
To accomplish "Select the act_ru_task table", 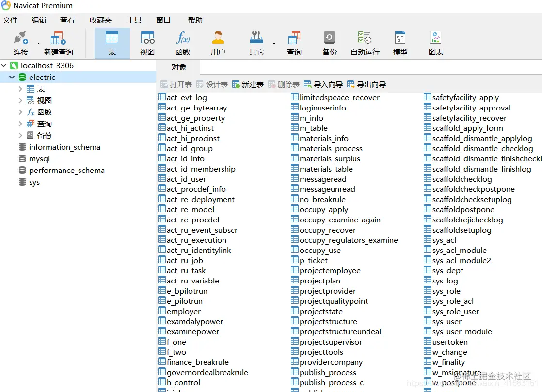I will click(x=182, y=270).
